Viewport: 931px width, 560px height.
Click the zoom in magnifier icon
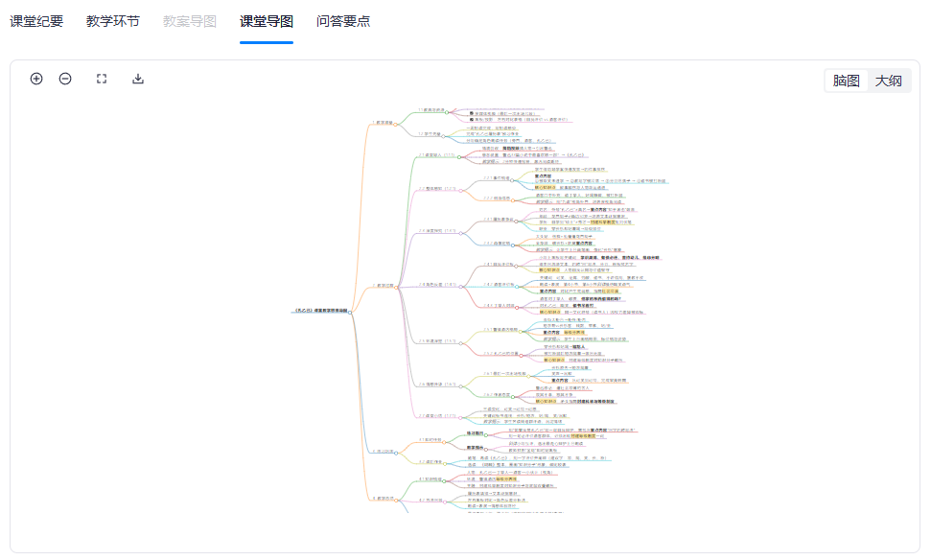pos(36,79)
